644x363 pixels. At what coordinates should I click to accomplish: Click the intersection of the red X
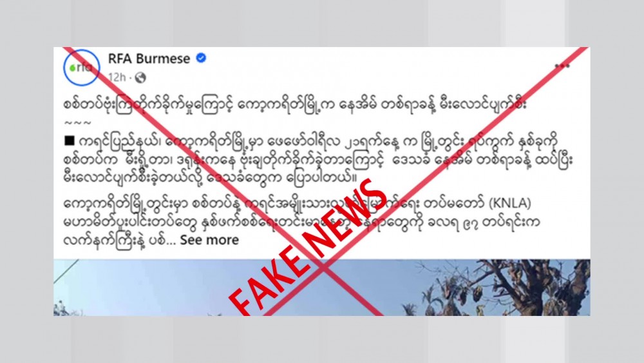click(324, 267)
